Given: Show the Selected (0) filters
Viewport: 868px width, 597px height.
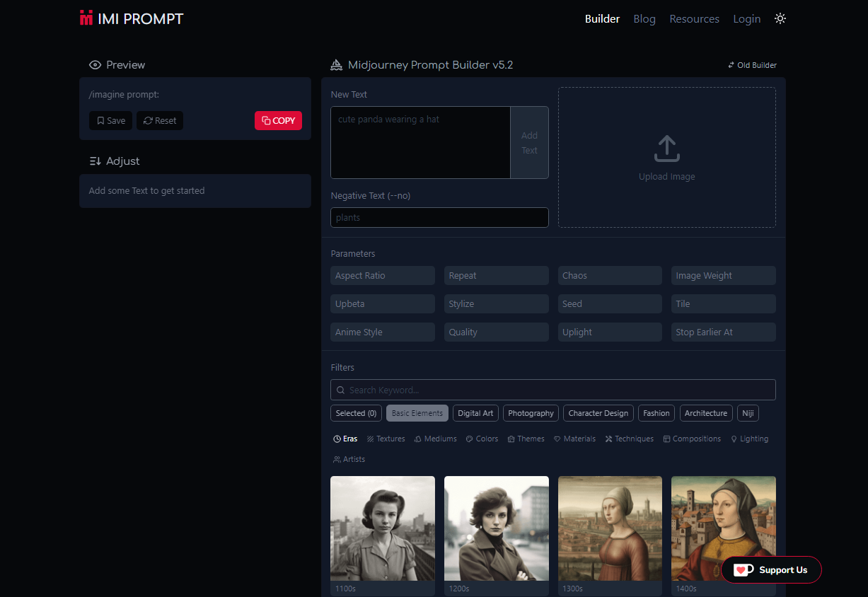Looking at the screenshot, I should 356,413.
